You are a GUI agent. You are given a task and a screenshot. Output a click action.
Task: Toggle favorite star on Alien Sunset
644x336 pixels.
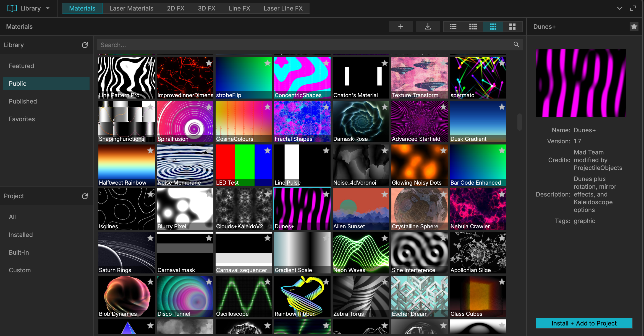pos(385,194)
